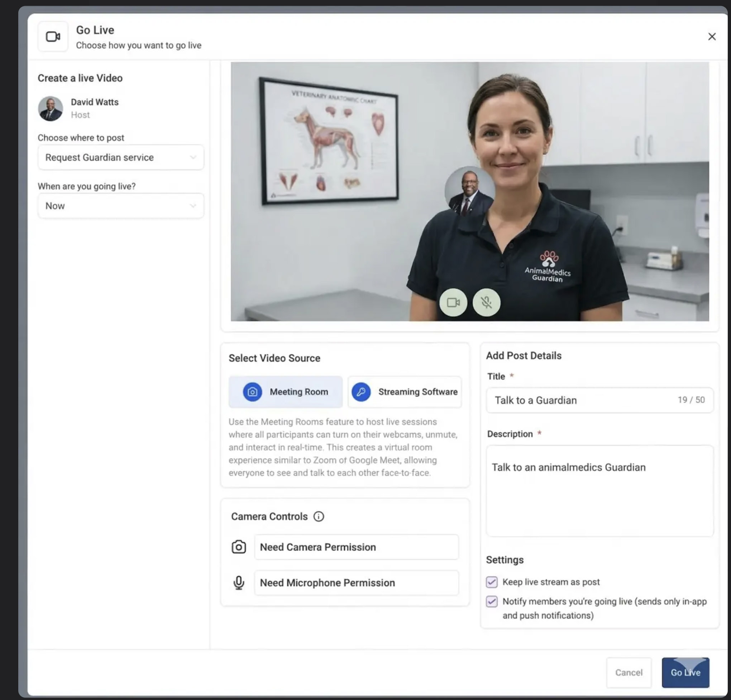Click the Cancel button
This screenshot has height=700, width=731.
tap(629, 672)
